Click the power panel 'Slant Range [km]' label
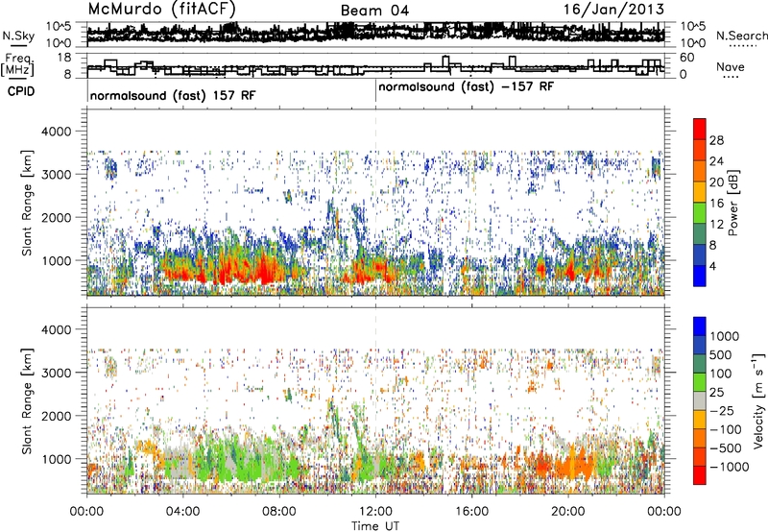 click(27, 203)
